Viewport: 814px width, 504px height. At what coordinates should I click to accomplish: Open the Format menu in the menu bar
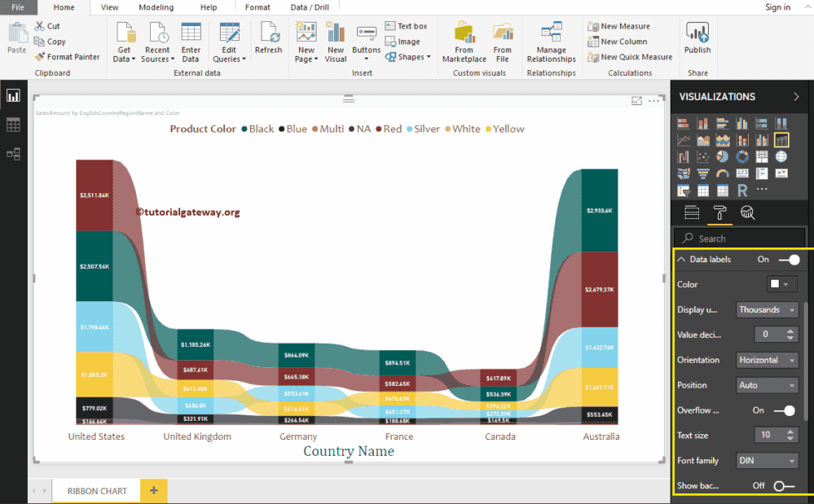pos(257,7)
